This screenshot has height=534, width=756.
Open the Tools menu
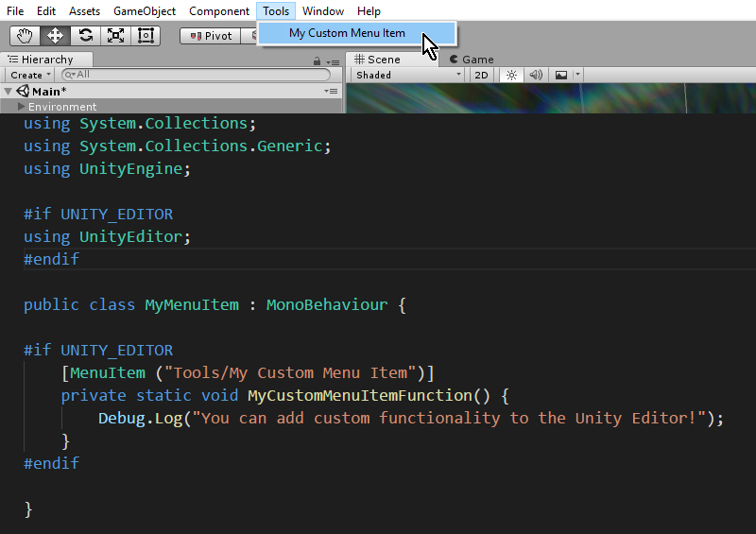(x=276, y=10)
